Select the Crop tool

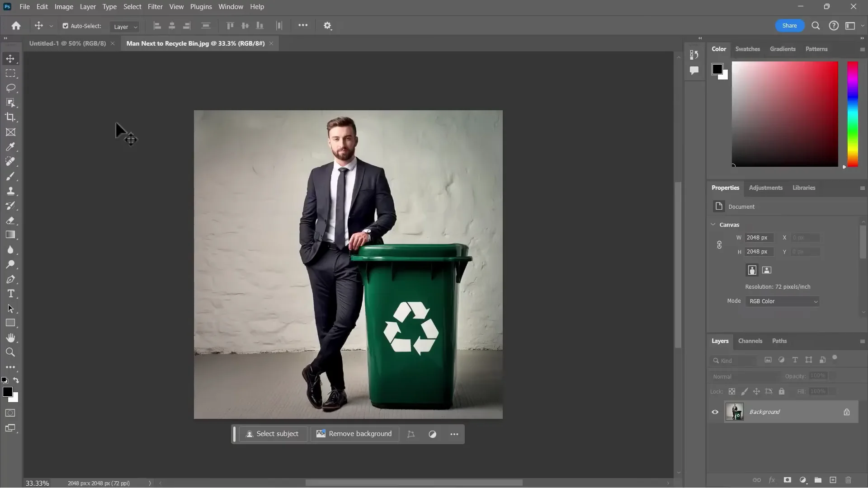click(x=11, y=117)
